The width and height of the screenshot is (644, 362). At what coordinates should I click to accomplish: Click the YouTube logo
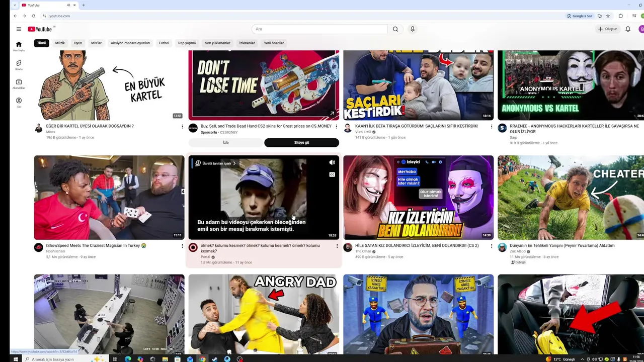click(x=41, y=29)
